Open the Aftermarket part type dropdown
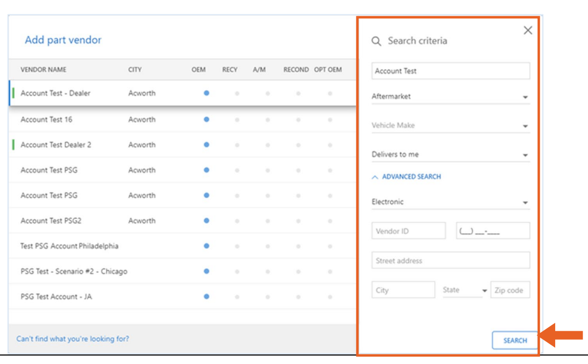The height and width of the screenshot is (364, 588). click(x=450, y=97)
